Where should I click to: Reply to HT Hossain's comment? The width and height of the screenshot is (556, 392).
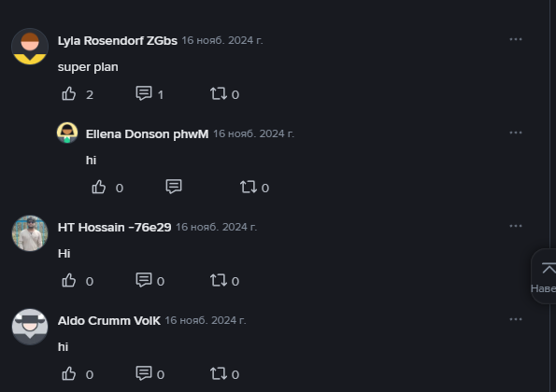pyautogui.click(x=144, y=280)
